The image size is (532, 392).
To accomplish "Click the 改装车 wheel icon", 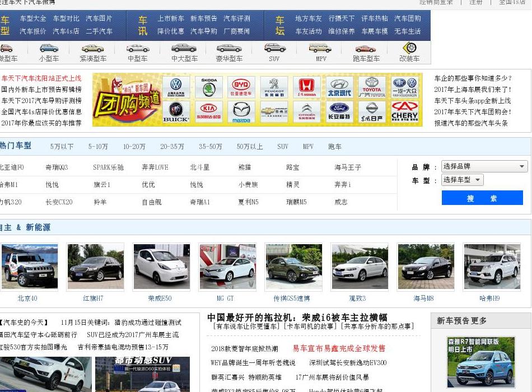I will (409, 48).
